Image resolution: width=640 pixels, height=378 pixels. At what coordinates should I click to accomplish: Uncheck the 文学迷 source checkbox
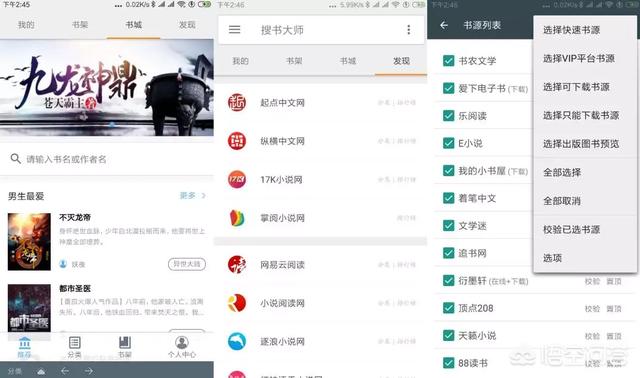449,225
